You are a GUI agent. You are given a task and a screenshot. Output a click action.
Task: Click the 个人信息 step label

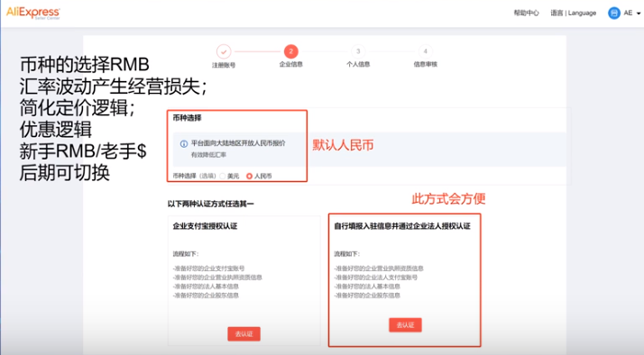[x=358, y=65]
